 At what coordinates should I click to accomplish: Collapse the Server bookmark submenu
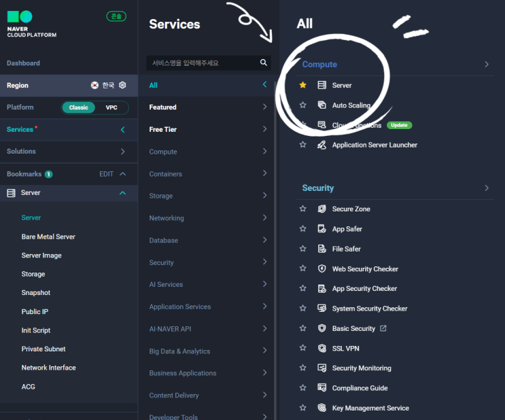(123, 193)
